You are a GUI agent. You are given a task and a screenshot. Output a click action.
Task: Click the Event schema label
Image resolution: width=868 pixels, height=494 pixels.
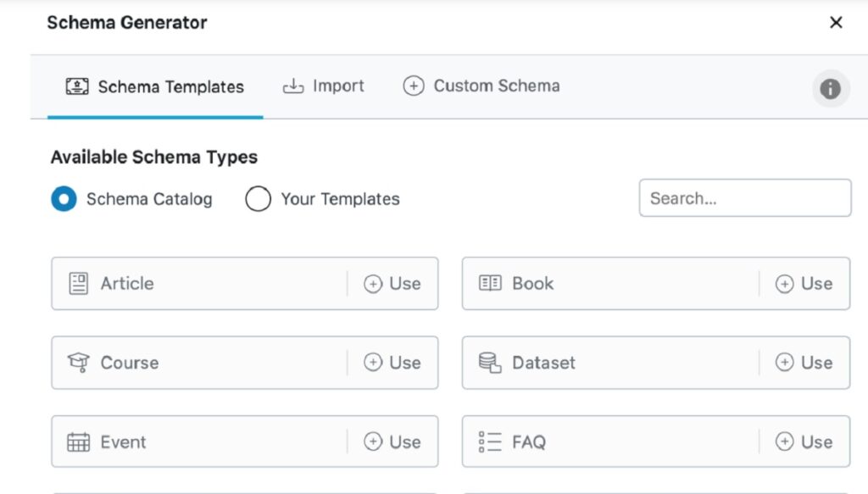pos(124,442)
